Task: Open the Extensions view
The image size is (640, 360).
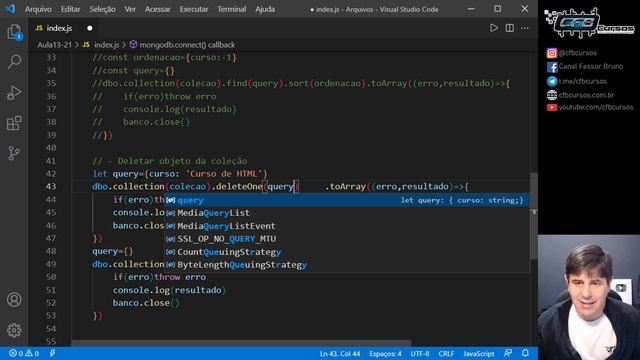Action: tap(14, 123)
